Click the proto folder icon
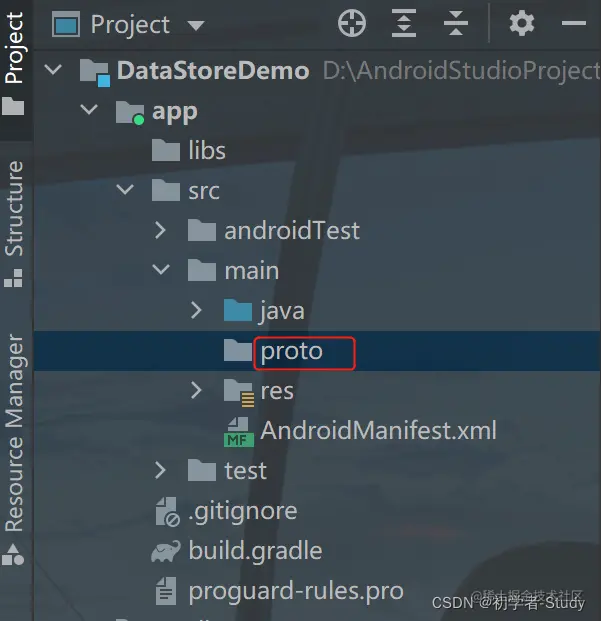Image resolution: width=601 pixels, height=621 pixels. tap(238, 350)
